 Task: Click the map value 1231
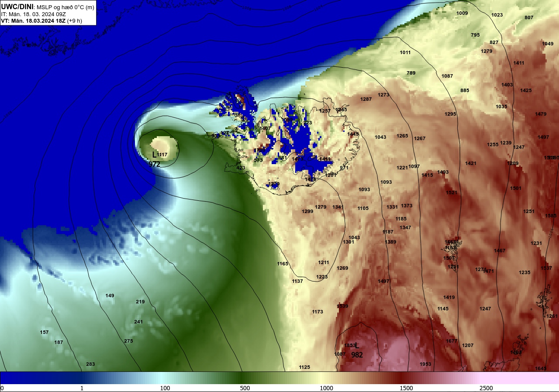536,243
